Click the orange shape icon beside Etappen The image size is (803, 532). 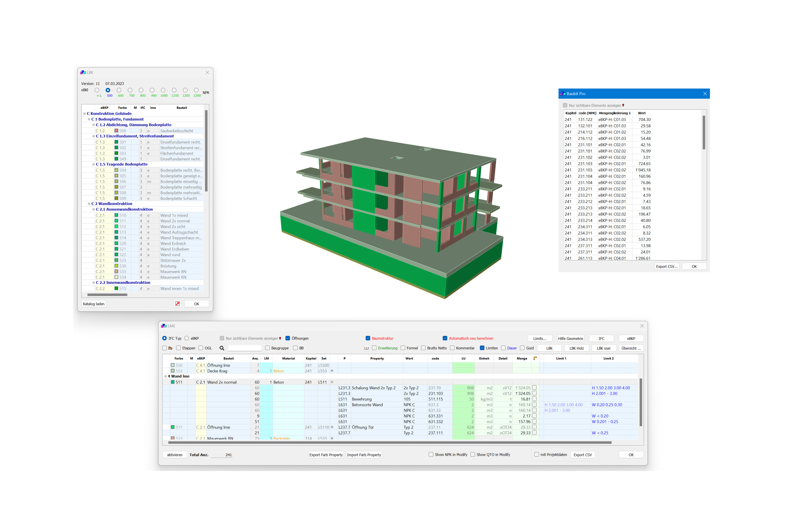point(170,348)
